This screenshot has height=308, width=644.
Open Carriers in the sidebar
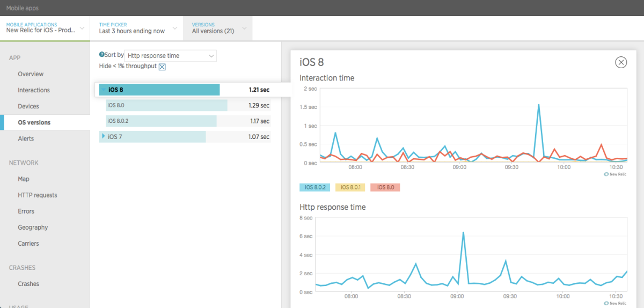click(x=28, y=243)
